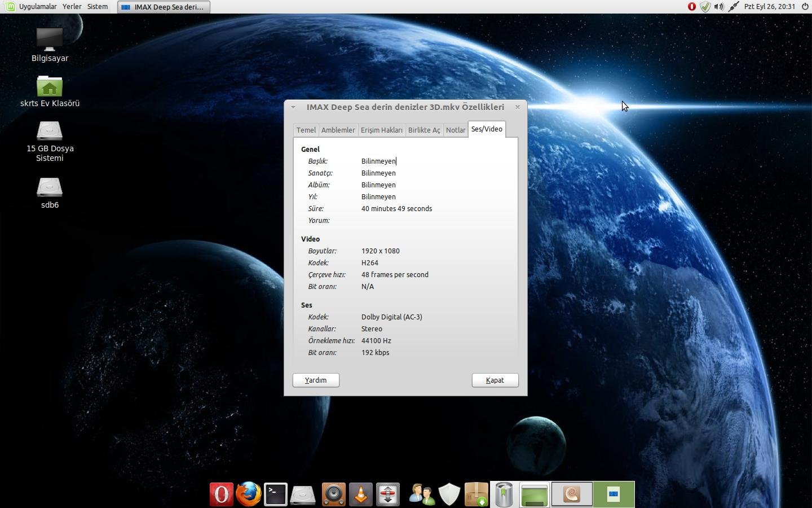The height and width of the screenshot is (508, 812).
Task: Open the red up-down arrows dock app
Action: [x=388, y=494]
